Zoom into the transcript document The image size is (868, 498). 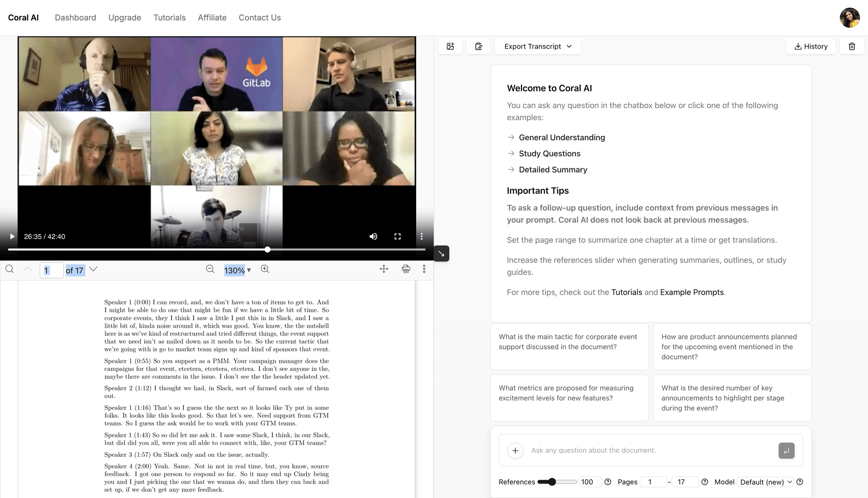point(265,269)
